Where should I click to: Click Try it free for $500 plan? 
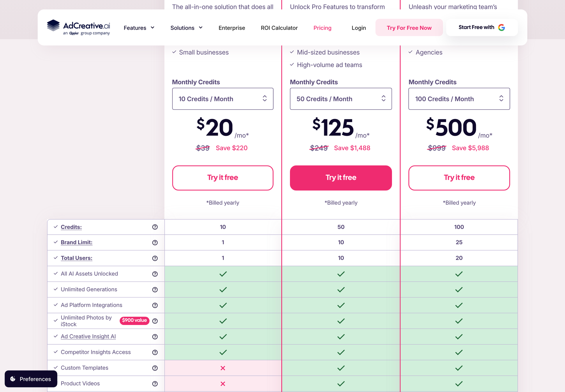click(459, 178)
